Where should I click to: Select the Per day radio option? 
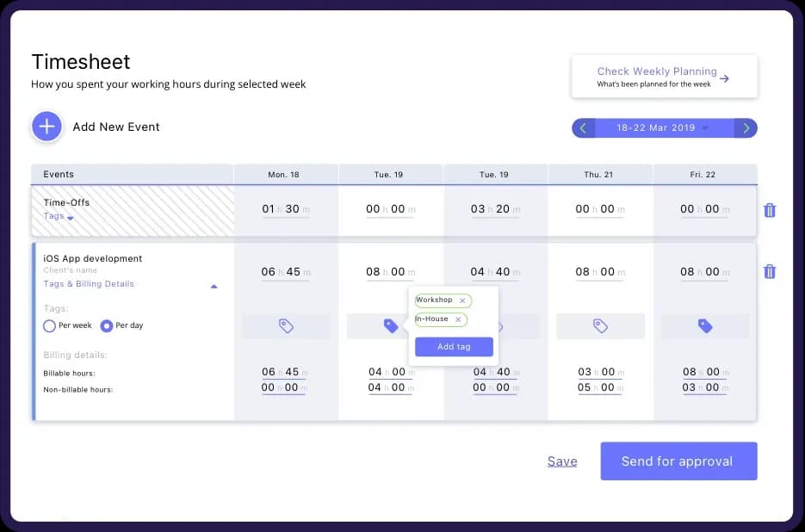tap(107, 326)
